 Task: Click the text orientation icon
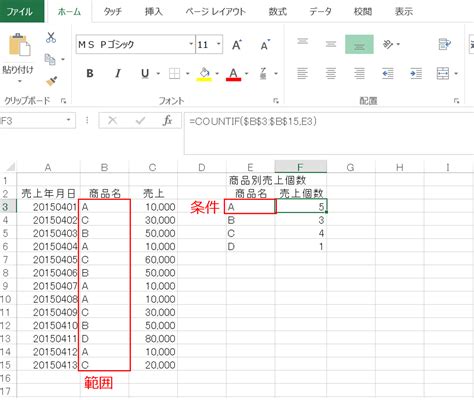point(388,44)
